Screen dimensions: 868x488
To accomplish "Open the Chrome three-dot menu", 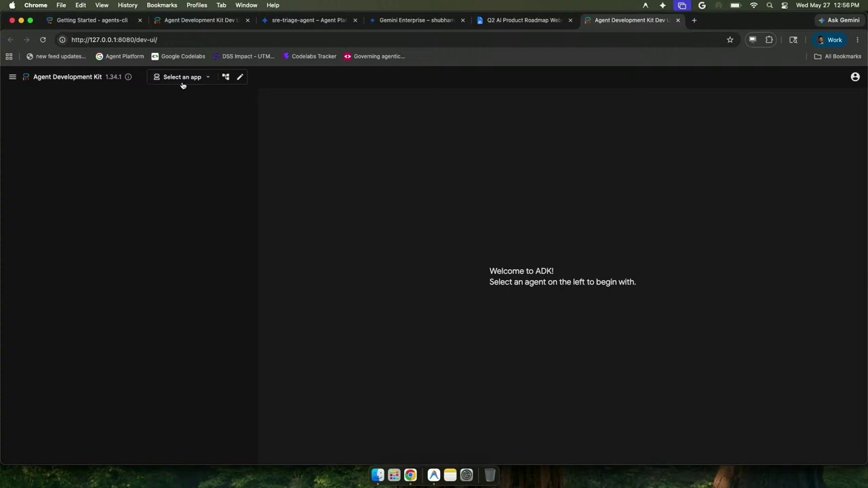I will tap(858, 39).
